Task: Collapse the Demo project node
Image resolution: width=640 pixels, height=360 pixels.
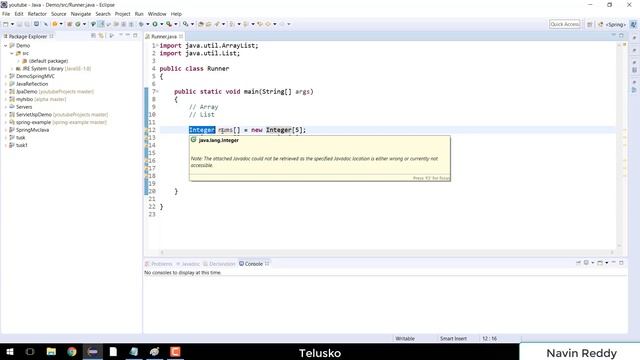Action: pos(6,46)
